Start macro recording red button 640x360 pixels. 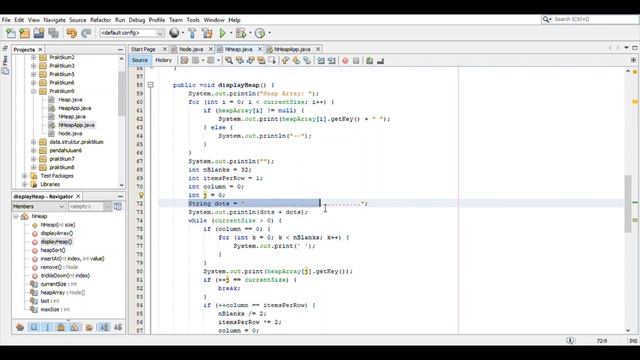coord(345,60)
